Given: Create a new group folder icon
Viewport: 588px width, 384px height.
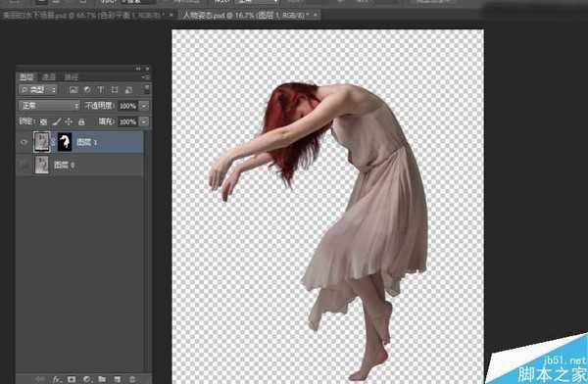Looking at the screenshot, I should [102, 379].
